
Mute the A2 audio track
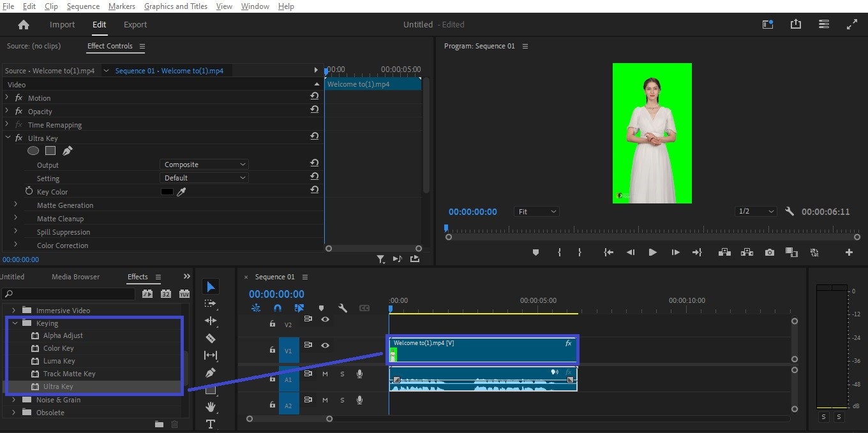pos(325,400)
